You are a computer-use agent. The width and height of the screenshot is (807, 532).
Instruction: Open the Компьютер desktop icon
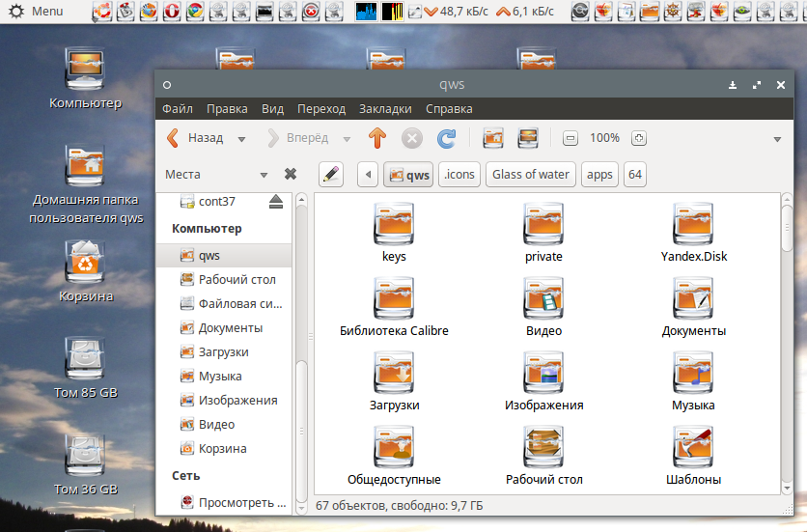coord(86,78)
